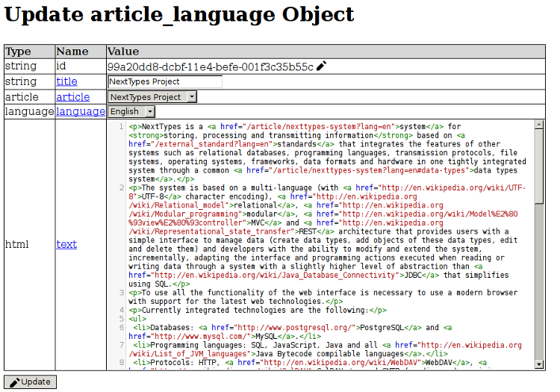Click the editor scrollbar down arrow
The image size is (560, 392).
539,364
